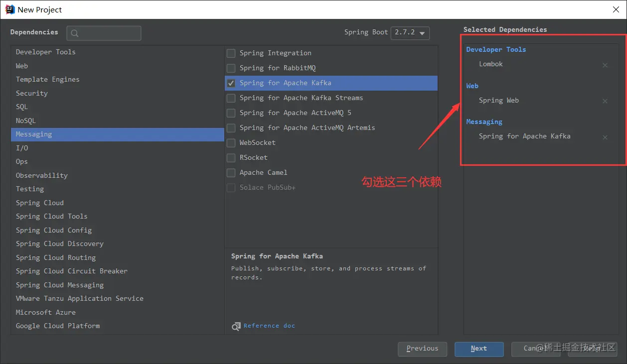Select the Testing category

pos(118,189)
